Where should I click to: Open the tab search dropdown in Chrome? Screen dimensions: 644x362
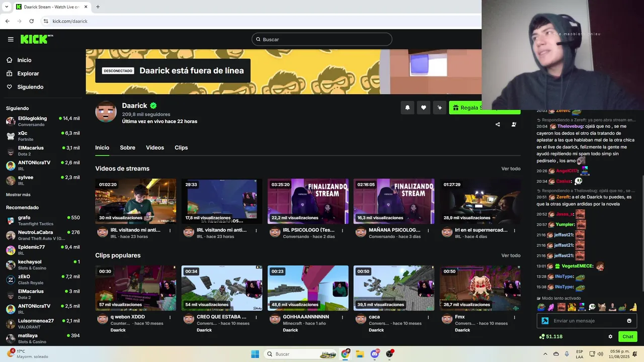[7, 7]
